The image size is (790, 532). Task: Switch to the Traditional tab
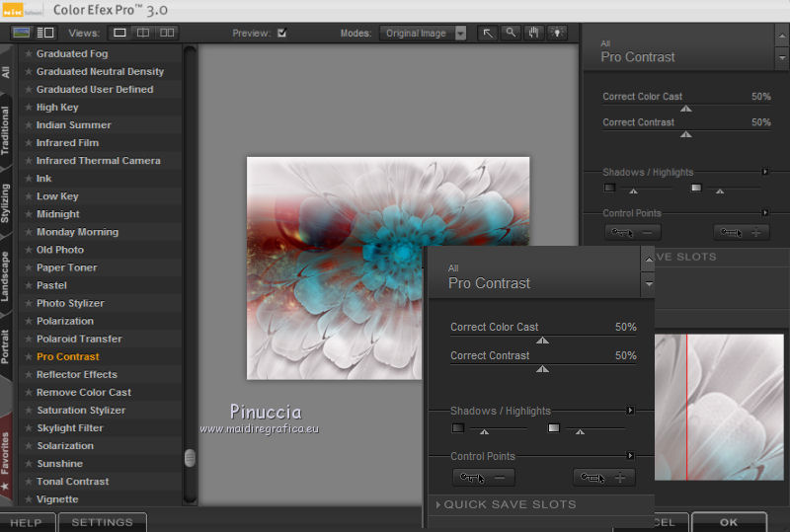coord(6,130)
